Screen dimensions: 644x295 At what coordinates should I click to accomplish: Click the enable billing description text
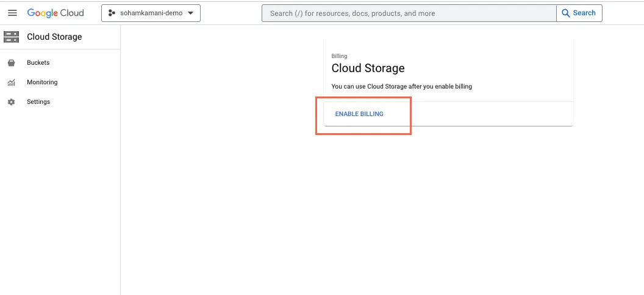point(401,87)
